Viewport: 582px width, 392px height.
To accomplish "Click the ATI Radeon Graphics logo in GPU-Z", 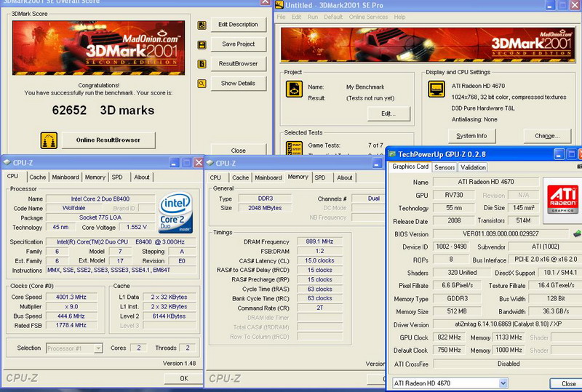I will click(562, 200).
